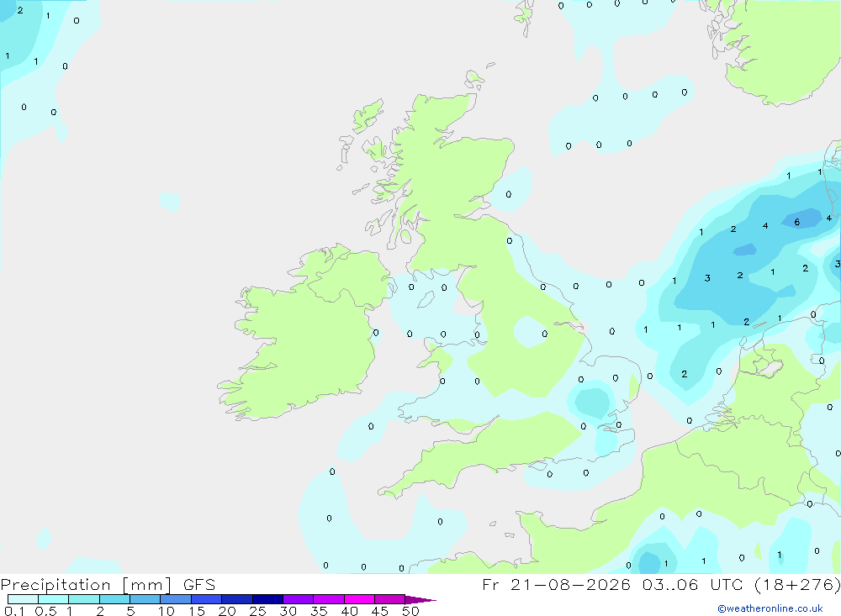This screenshot has width=841, height=616.
Task: Click the 40–45 mm magenta legend swatch
Action: [359, 599]
